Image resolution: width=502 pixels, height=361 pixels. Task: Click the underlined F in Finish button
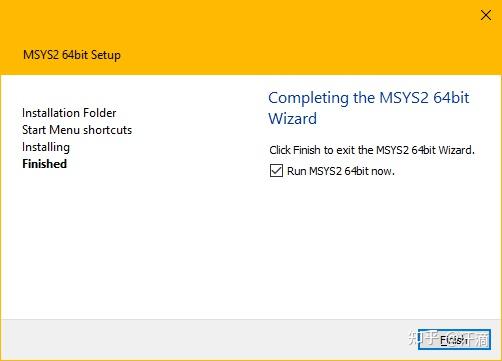click(x=443, y=340)
